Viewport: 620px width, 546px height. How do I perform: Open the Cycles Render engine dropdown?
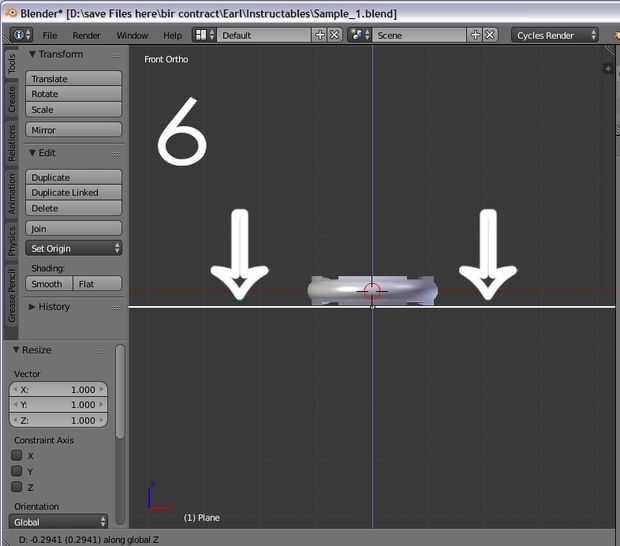(x=554, y=35)
